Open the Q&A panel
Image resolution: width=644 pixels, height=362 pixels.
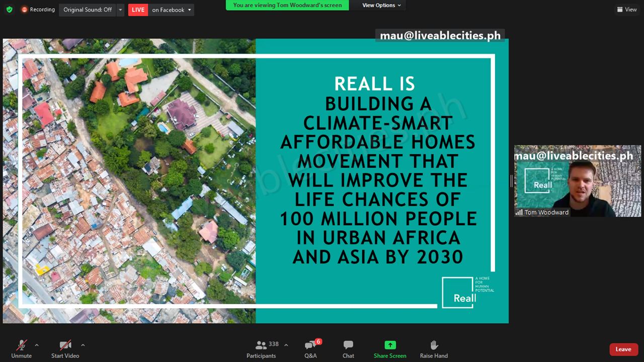(311, 349)
